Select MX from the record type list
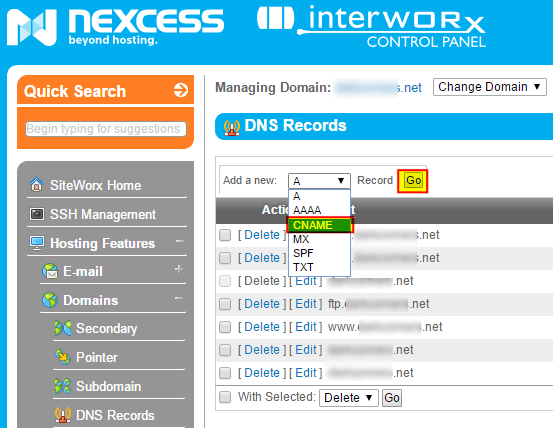The height and width of the screenshot is (428, 553). (319, 239)
